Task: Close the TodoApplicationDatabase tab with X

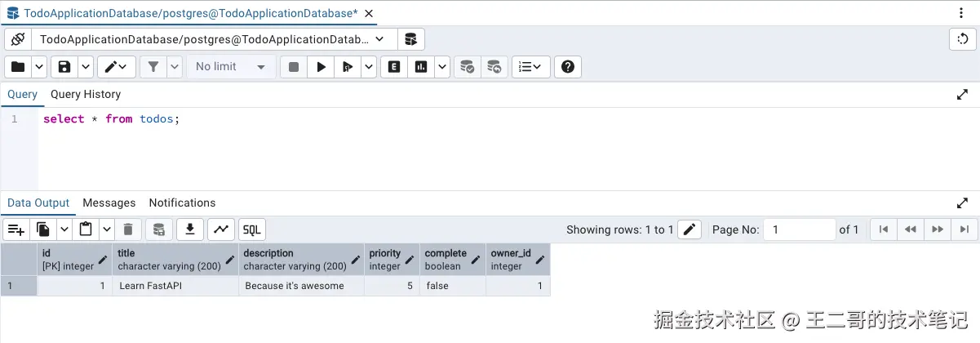Action: click(x=369, y=13)
